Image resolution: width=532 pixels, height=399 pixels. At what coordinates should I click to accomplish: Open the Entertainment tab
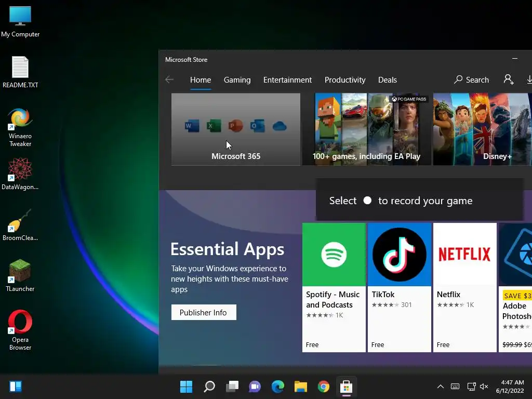click(x=287, y=80)
